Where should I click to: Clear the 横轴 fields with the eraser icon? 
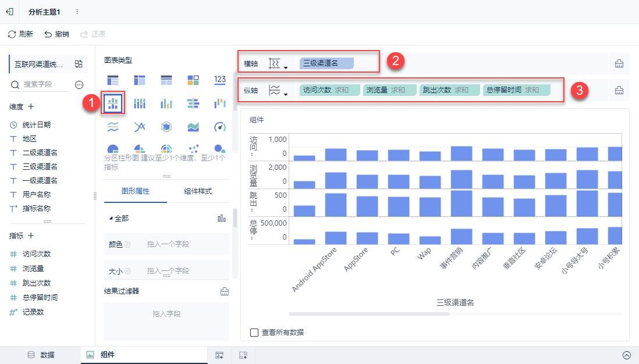[x=619, y=63]
